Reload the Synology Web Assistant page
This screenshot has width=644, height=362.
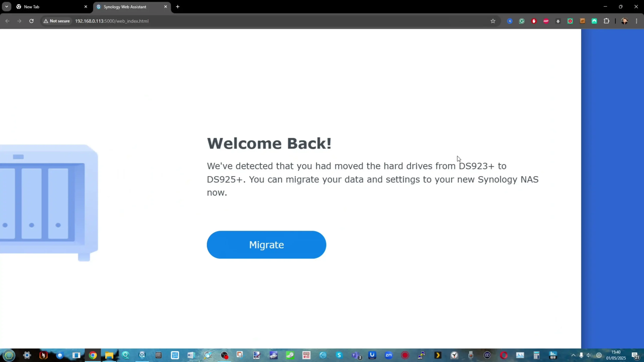31,21
